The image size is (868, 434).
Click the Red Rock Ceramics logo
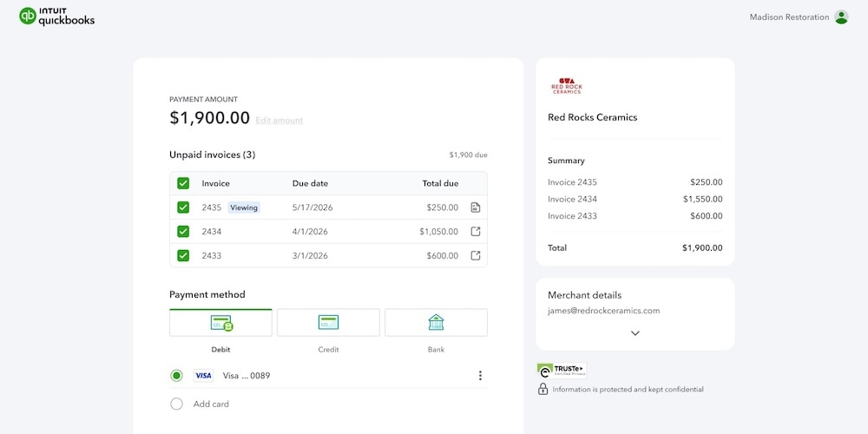[567, 86]
